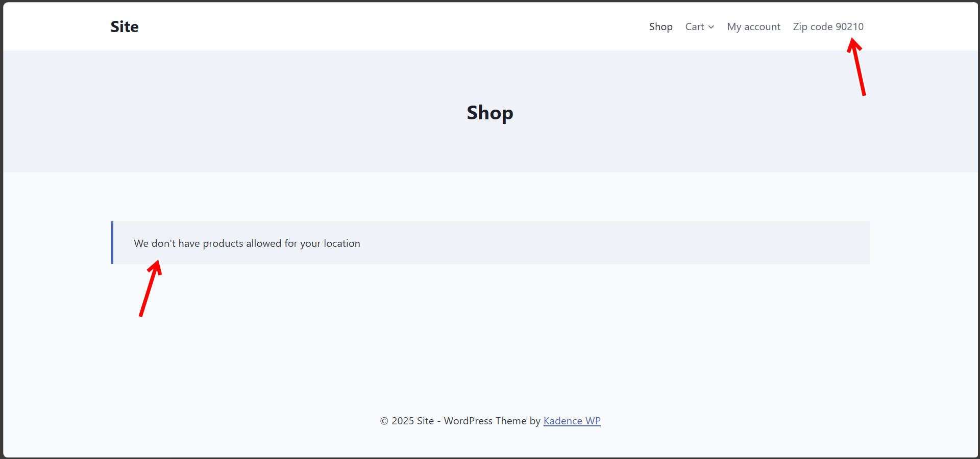The height and width of the screenshot is (459, 980).
Task: Click the word "location" in the notice
Action: tap(341, 243)
